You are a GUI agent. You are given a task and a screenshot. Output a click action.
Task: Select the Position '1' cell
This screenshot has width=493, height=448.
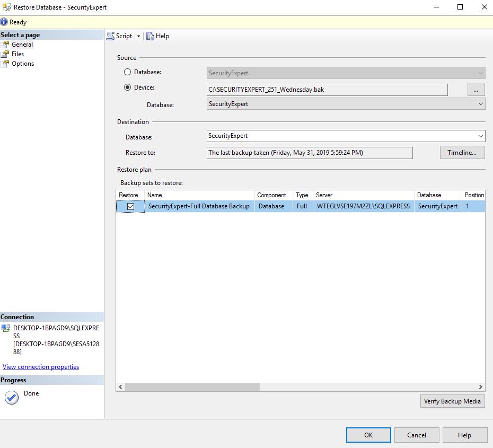[473, 207]
